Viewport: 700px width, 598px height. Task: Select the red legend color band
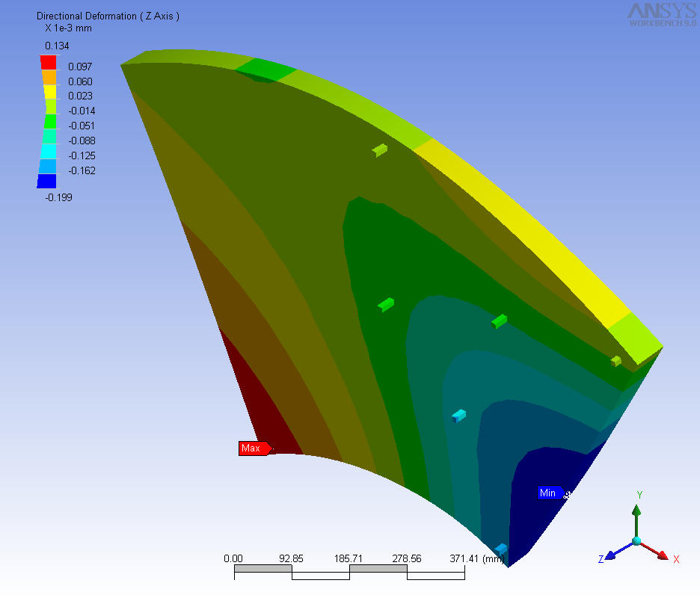(49, 62)
